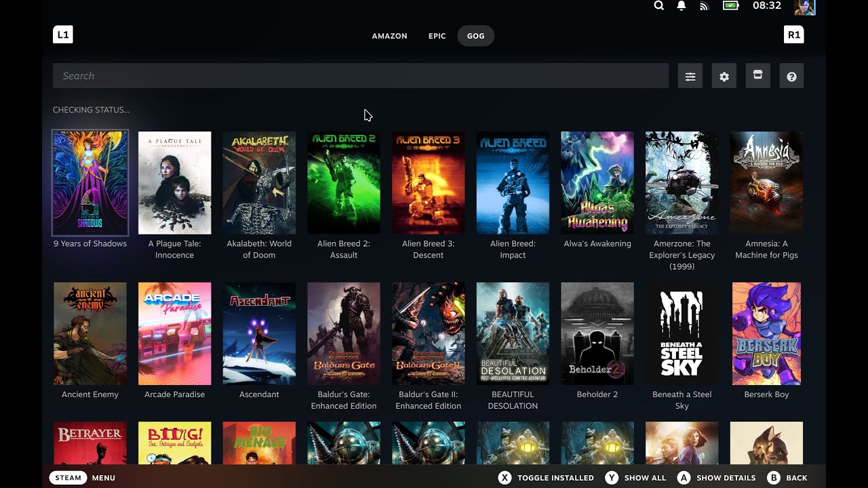Screen dimensions: 868x488
Task: Select Alien Breed 2: Assault cover
Action: (344, 183)
